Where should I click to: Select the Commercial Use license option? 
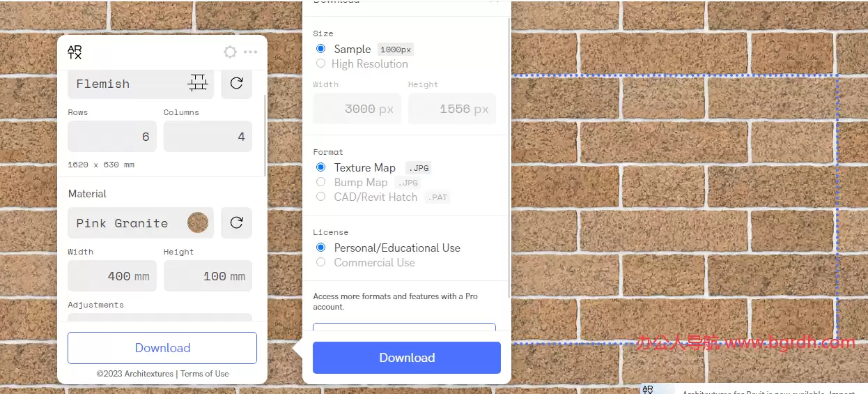click(320, 262)
